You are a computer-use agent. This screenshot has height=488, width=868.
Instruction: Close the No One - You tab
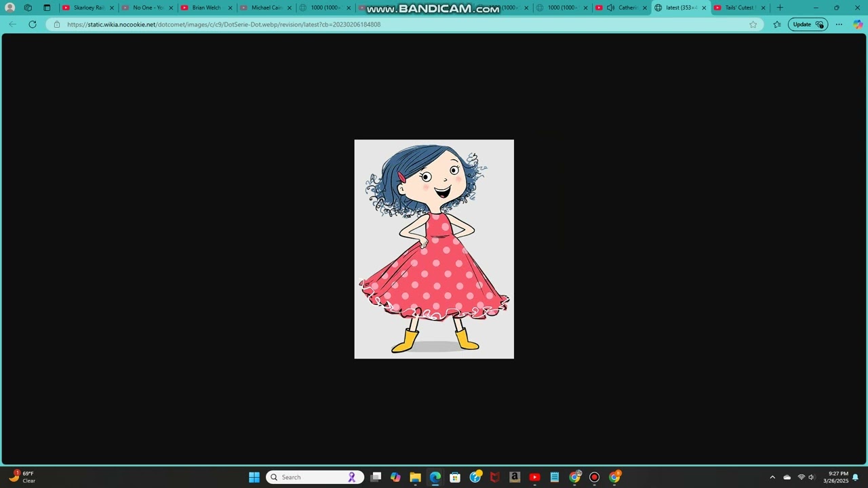[x=171, y=7]
